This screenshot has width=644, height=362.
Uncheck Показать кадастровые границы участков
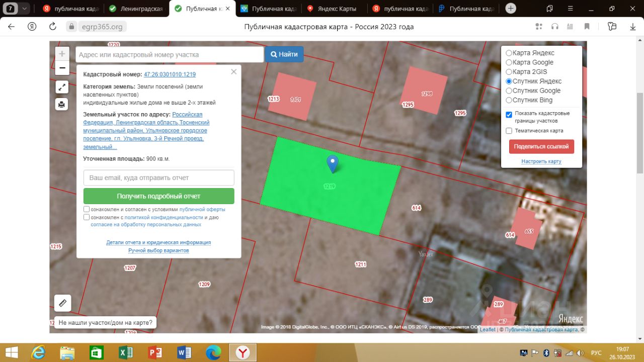509,115
